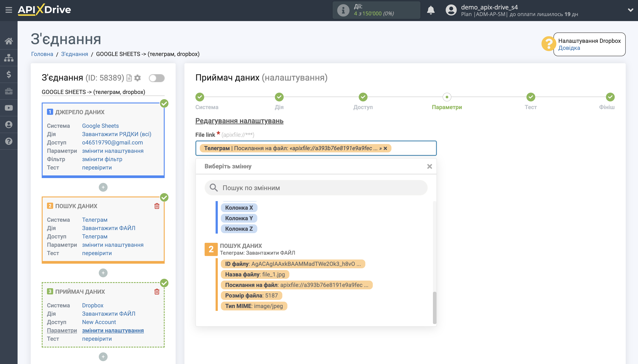Add a step below ПОШУК ДАНИХ block
Image resolution: width=638 pixels, height=364 pixels.
click(103, 273)
